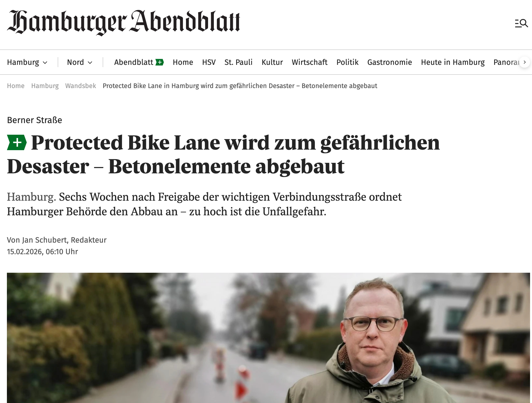Click the Wandsbek breadcrumb link
The width and height of the screenshot is (532, 403).
coord(81,86)
